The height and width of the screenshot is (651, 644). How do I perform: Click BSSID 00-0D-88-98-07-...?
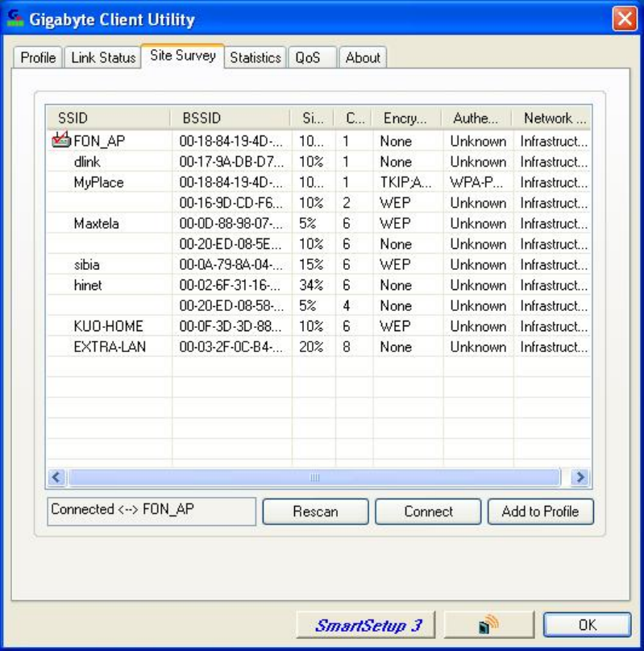point(231,223)
